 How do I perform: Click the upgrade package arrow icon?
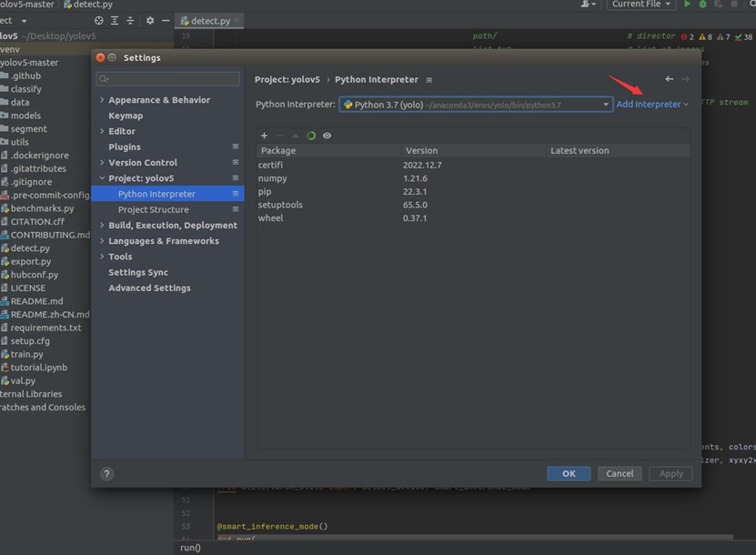tap(296, 136)
